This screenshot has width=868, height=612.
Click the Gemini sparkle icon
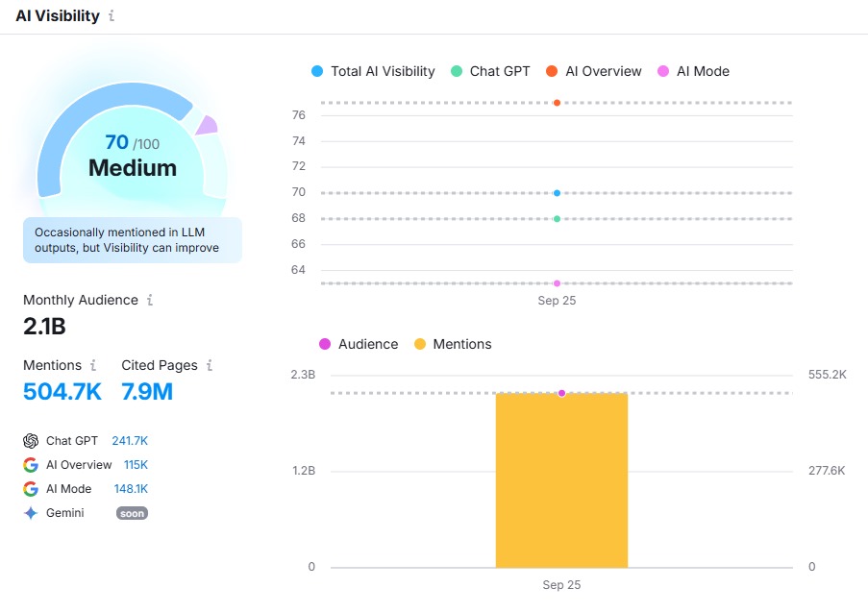tap(31, 513)
